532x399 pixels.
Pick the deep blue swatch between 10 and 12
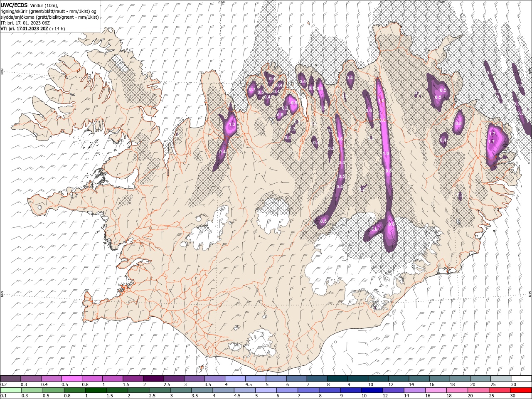(x=371, y=390)
